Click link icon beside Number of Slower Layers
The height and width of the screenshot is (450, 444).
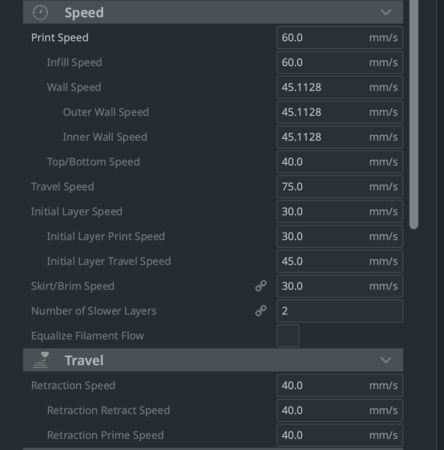pos(261,311)
